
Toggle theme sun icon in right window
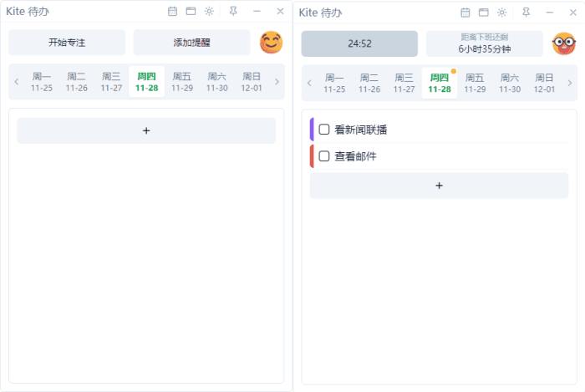(x=502, y=13)
